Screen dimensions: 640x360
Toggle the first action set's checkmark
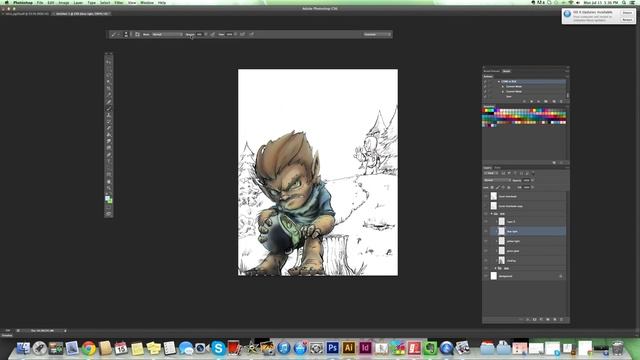point(485,81)
